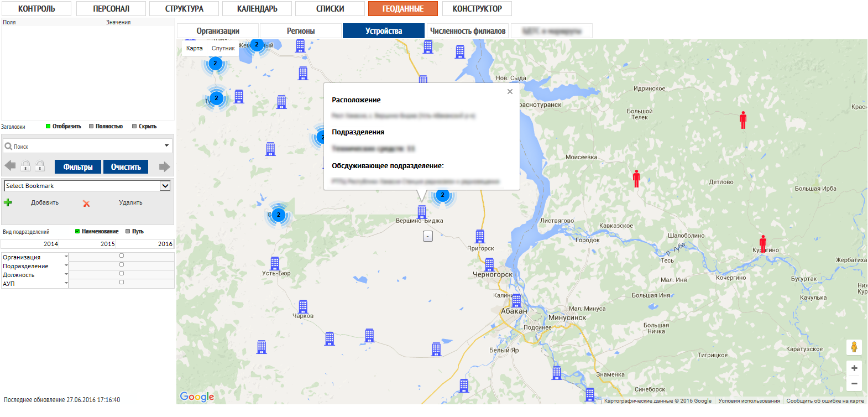Click the Фильтры button
The height and width of the screenshot is (417, 868).
78,167
